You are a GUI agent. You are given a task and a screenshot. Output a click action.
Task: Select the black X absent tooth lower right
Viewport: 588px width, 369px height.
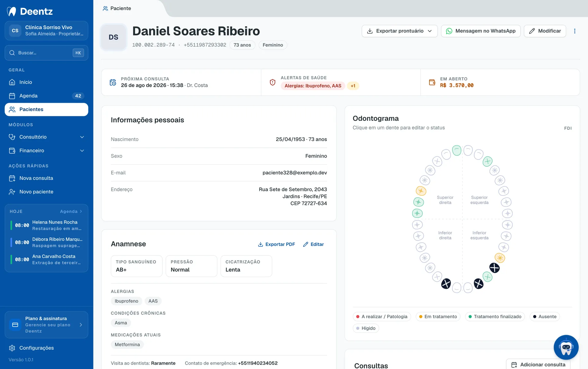(446, 284)
